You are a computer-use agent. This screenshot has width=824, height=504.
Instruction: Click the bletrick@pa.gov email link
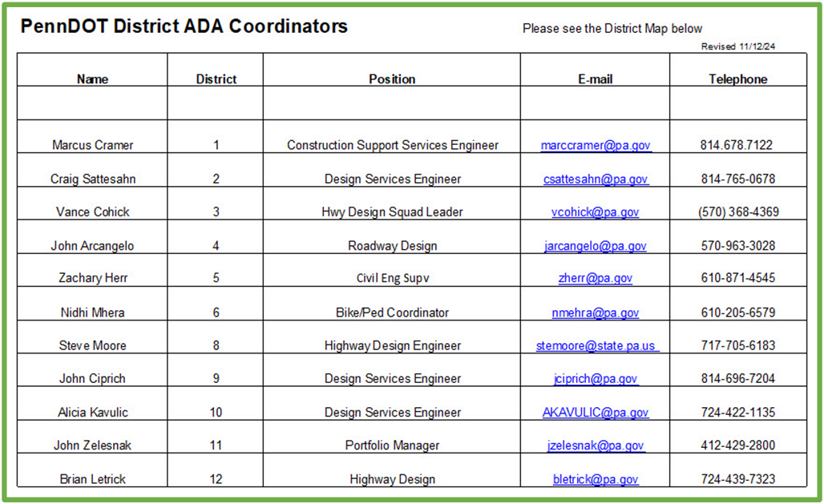click(596, 479)
